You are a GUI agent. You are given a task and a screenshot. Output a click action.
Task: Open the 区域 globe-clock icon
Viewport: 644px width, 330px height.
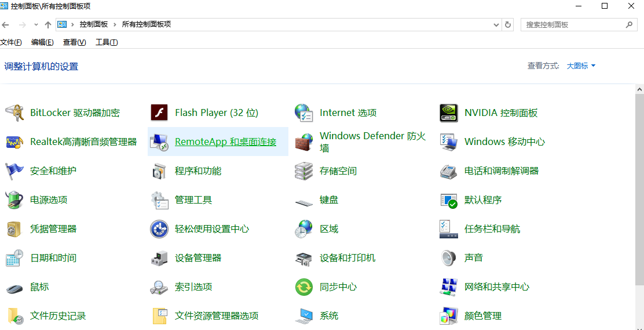tap(305, 229)
